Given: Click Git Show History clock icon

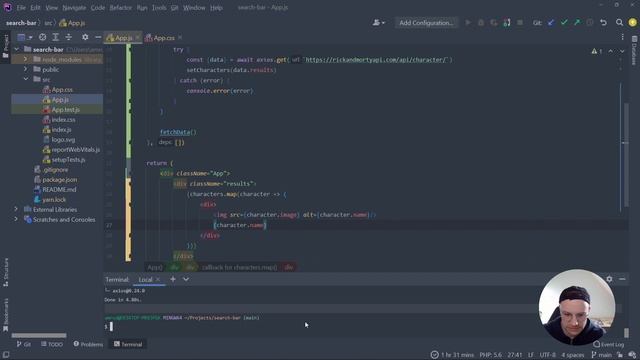Looking at the screenshot, I should click(590, 23).
